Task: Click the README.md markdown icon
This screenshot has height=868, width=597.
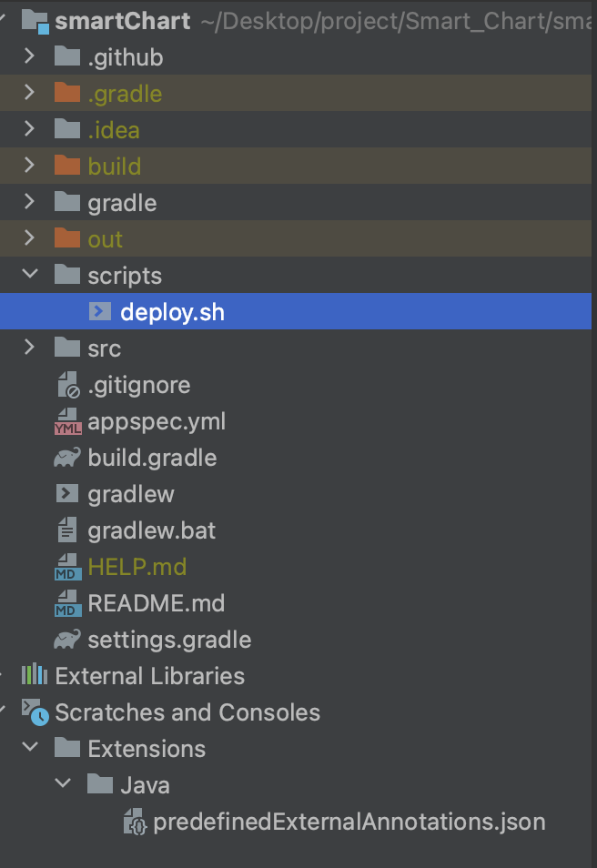Action: click(x=67, y=603)
